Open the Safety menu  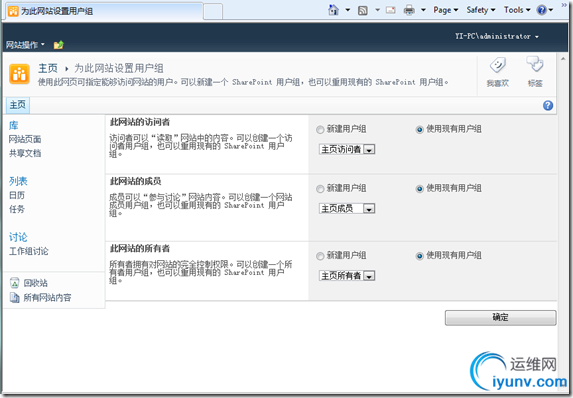[x=481, y=10]
